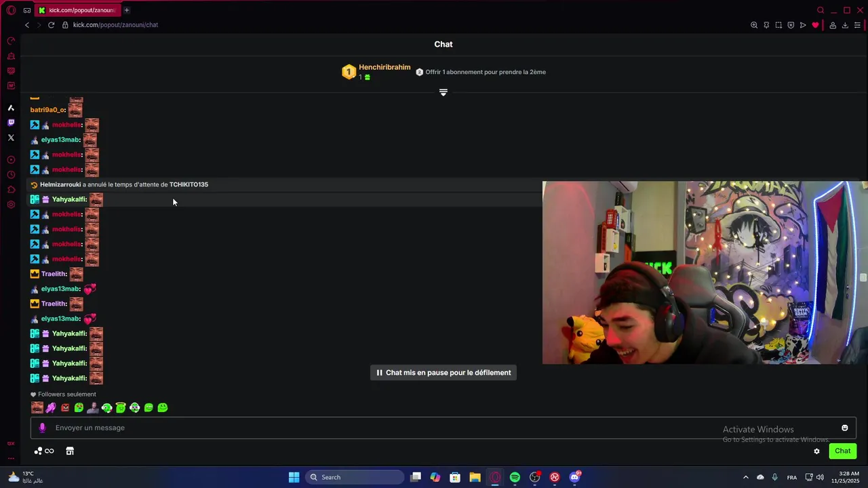Open sidebar settings gear icon
The height and width of the screenshot is (488, 868).
tap(11, 205)
